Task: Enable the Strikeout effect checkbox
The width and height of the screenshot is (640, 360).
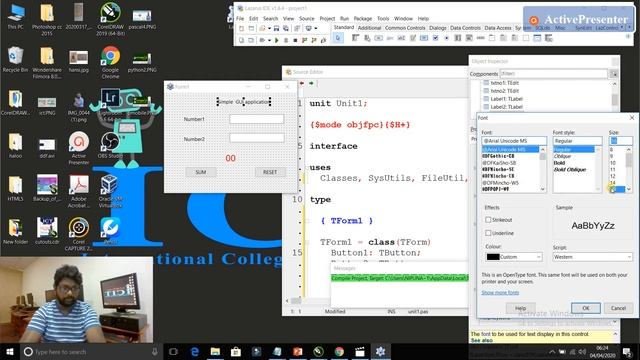Action: pos(488,220)
